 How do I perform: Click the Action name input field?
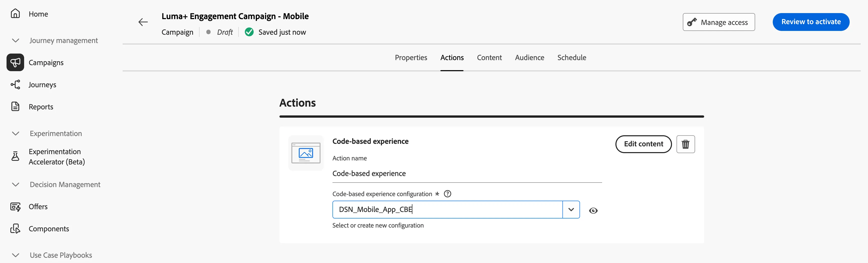[467, 174]
